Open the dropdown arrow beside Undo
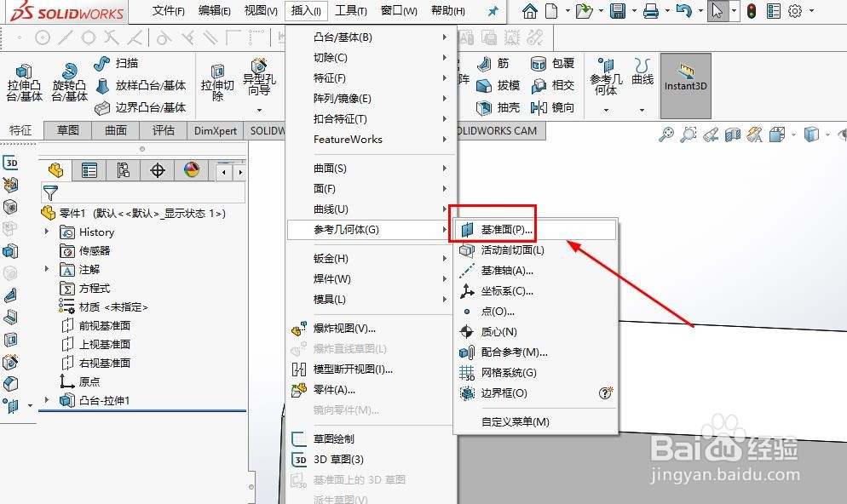 [700, 11]
